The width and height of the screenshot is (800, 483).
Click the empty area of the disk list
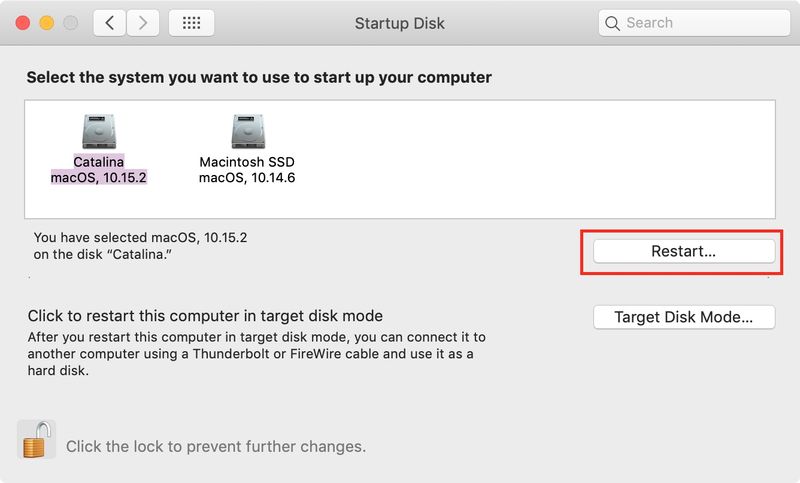coord(536,159)
